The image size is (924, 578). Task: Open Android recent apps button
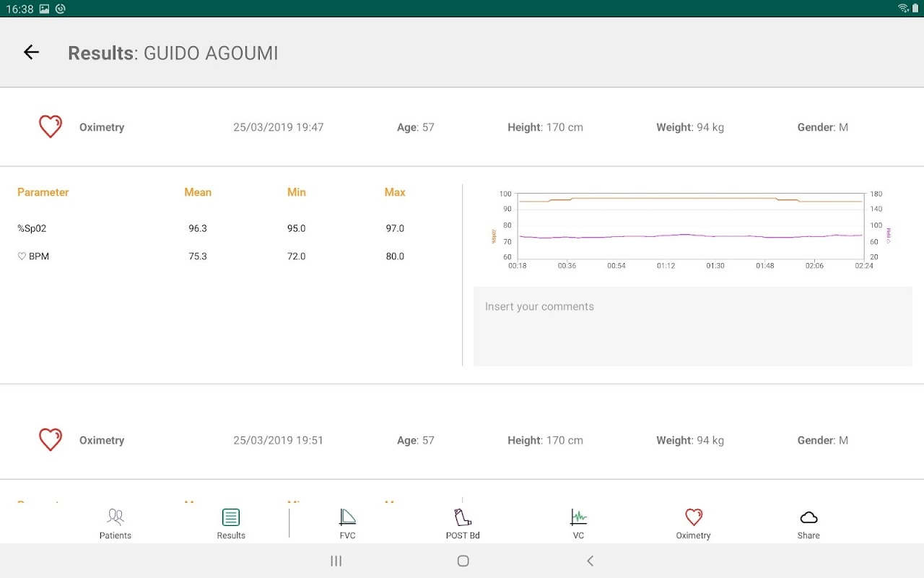tap(336, 561)
